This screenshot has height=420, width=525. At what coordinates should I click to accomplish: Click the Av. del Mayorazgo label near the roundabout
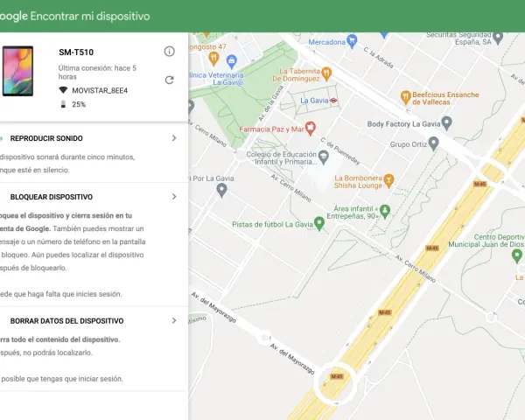(x=292, y=359)
